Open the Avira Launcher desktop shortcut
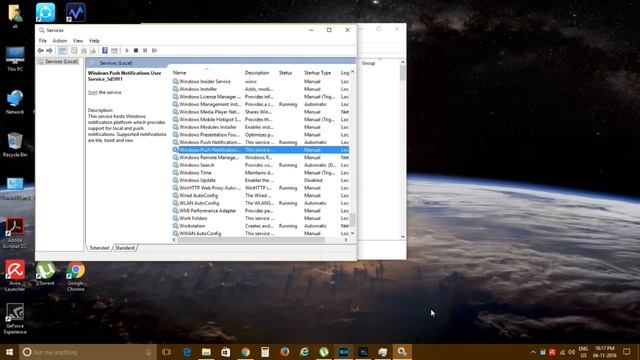 (x=15, y=276)
